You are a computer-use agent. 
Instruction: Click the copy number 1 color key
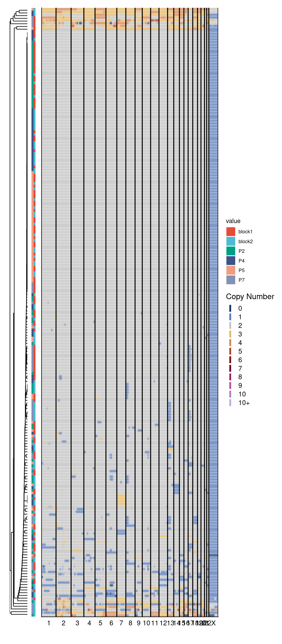point(230,317)
